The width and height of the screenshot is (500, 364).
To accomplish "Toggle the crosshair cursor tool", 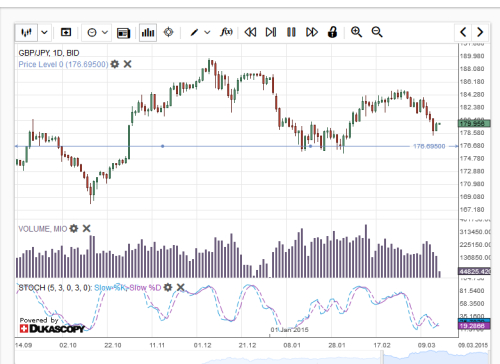I will (x=168, y=32).
